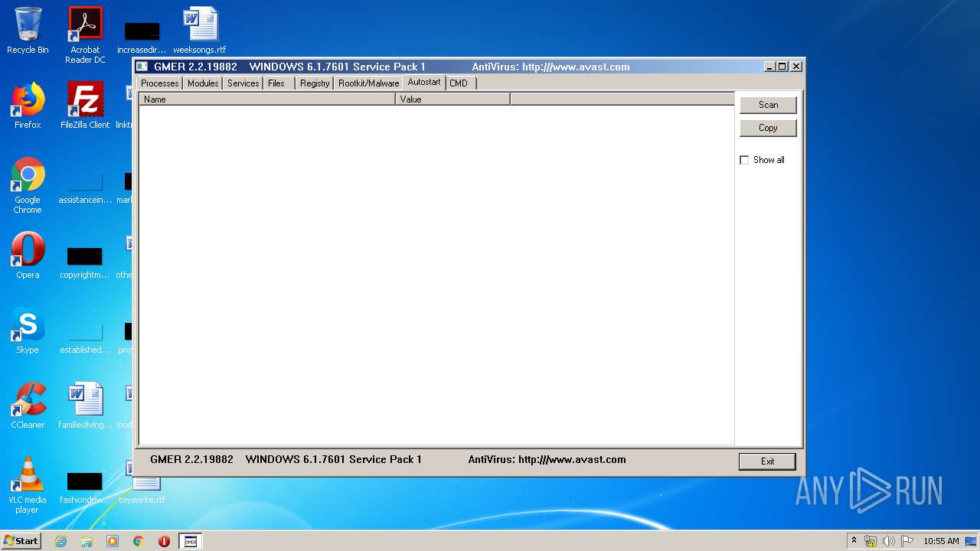Viewport: 980px width, 551px height.
Task: Click the Scan button
Action: point(768,105)
